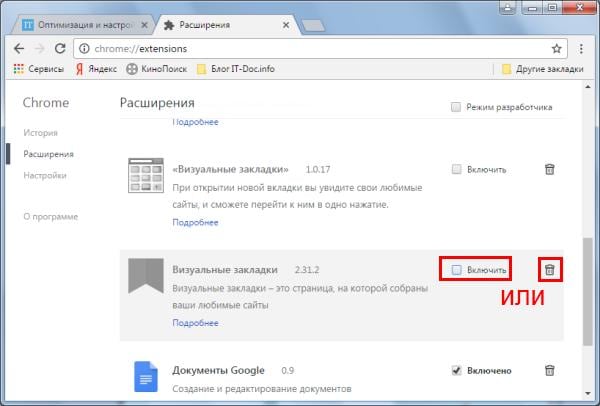600x406 pixels.
Task: Click Подробнее link under Визуальные закладки 2.31.2
Action: 195,323
